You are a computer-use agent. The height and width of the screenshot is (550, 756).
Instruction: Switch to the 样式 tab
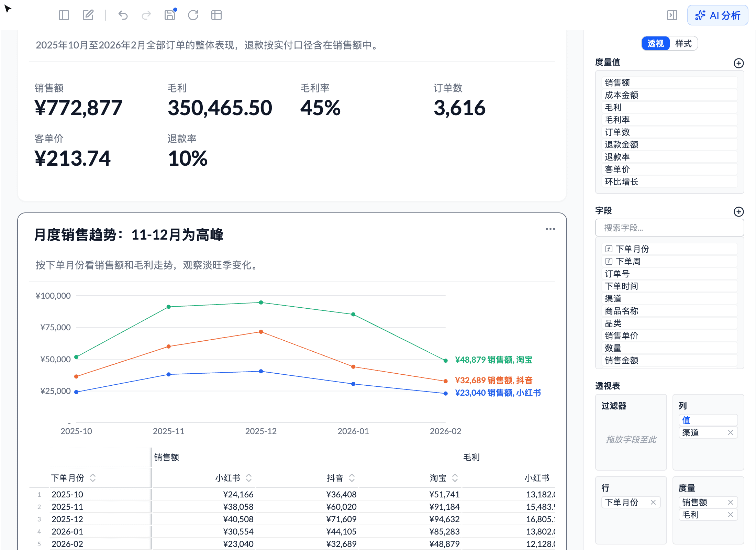coord(683,43)
